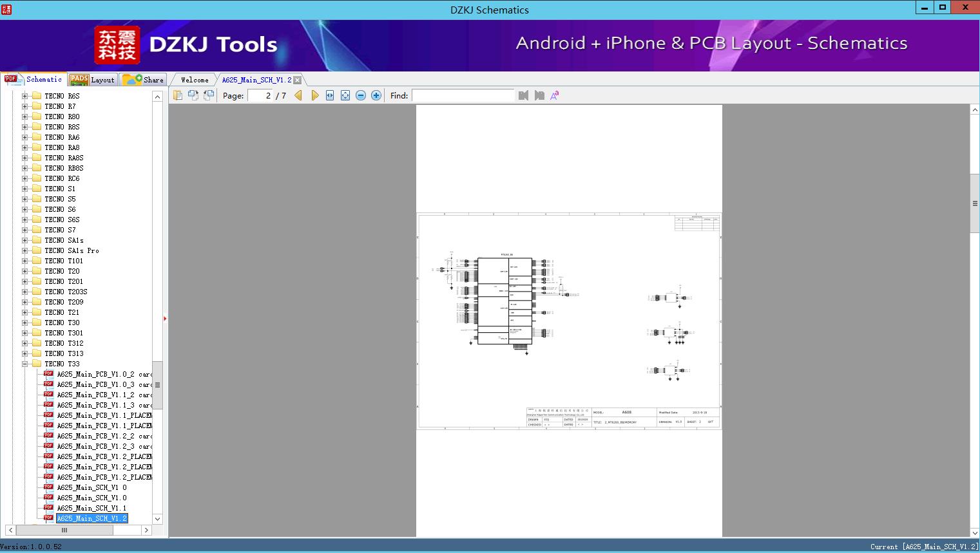Click 'Version:1.0.0.52' in status bar
The width and height of the screenshot is (980, 553).
click(x=31, y=547)
